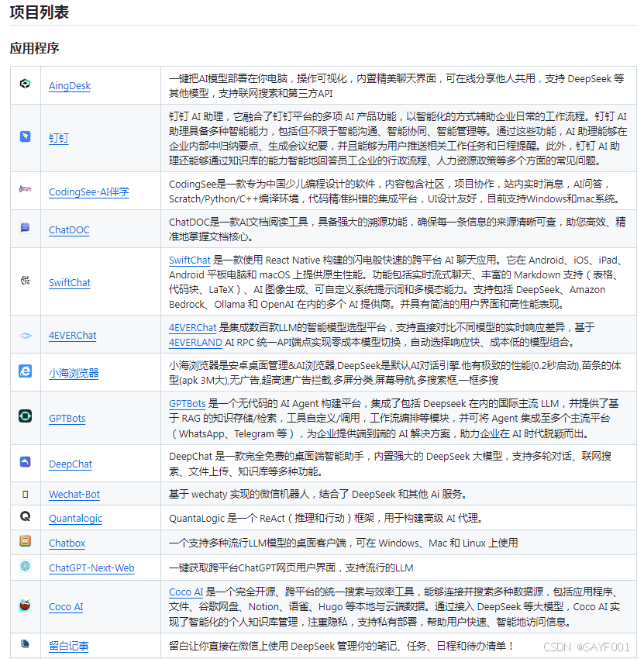
Task: Click the 小海浏览器 description text
Action: 395,373
